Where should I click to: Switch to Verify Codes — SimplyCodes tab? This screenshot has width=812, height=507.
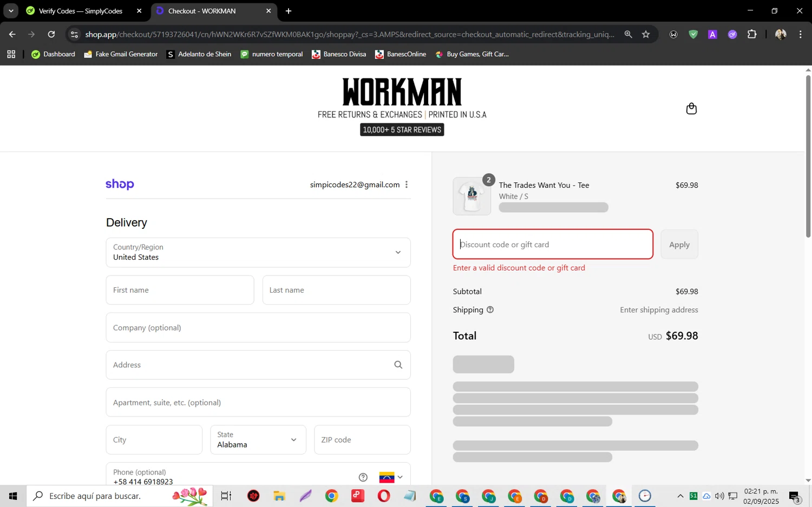[81, 11]
